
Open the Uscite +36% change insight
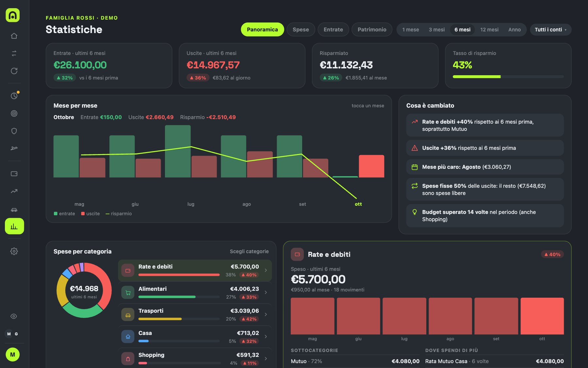point(485,148)
